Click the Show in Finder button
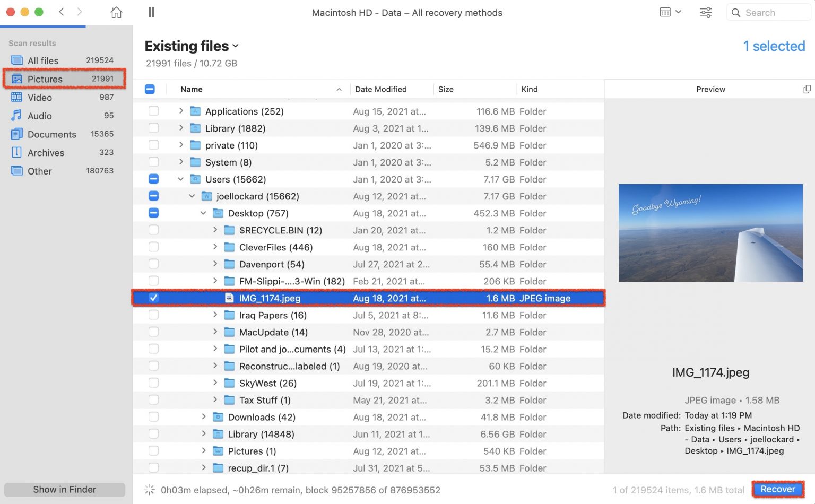The height and width of the screenshot is (504, 815). point(64,489)
